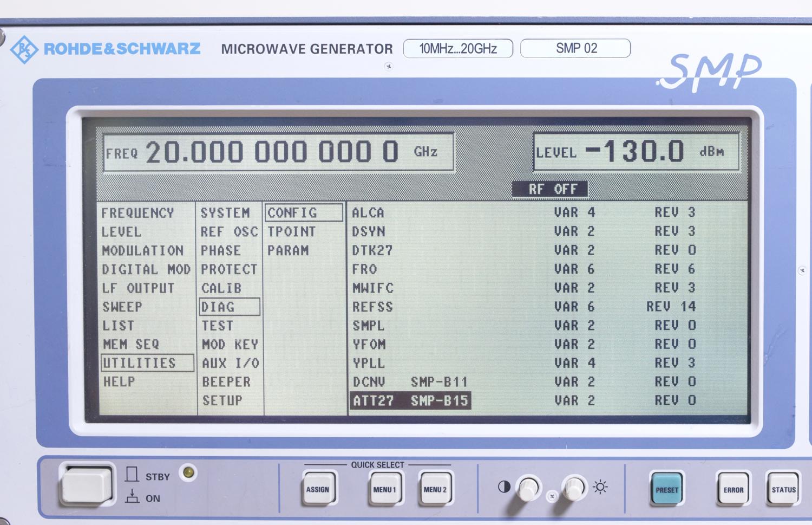Turn the brightness knob
812x525 pixels.
pyautogui.click(x=574, y=488)
